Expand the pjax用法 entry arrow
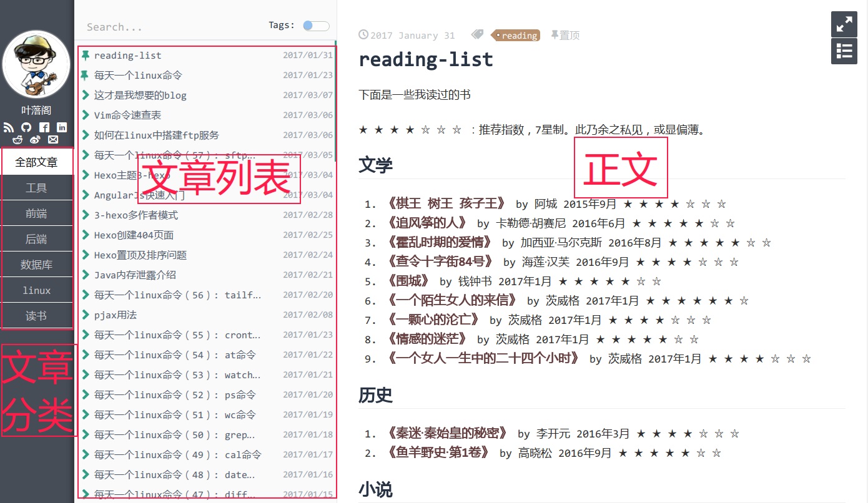This screenshot has height=503, width=868. coord(86,315)
